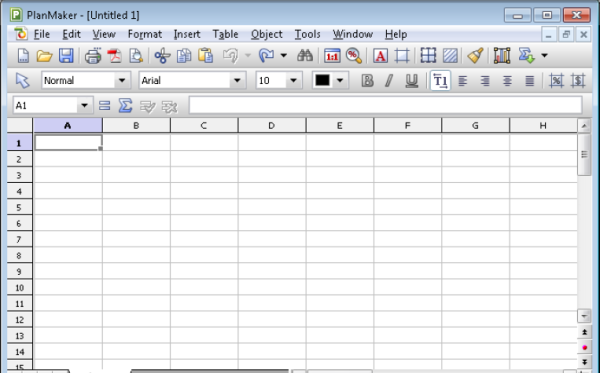Viewport: 600px width, 373px height.
Task: Click the zoom magnifier icon
Action: [x=354, y=56]
